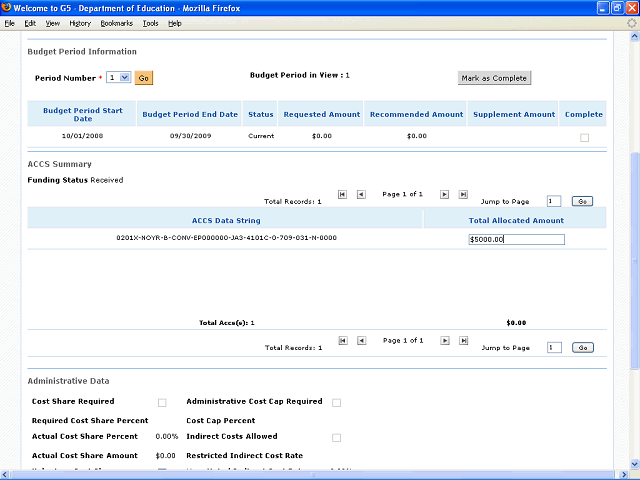
Task: Open the History menu
Action: (80, 23)
